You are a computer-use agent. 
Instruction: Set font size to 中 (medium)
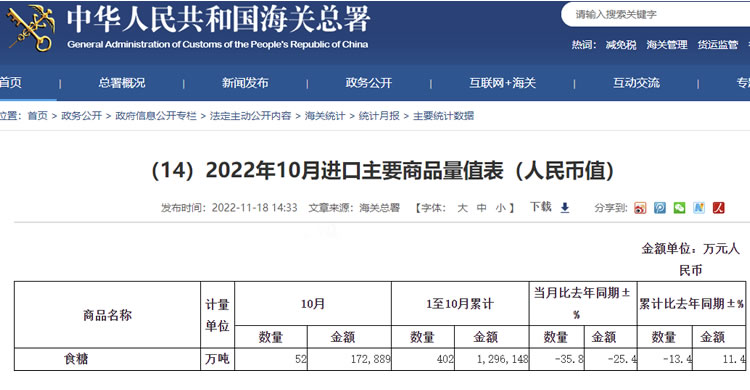[x=482, y=208]
